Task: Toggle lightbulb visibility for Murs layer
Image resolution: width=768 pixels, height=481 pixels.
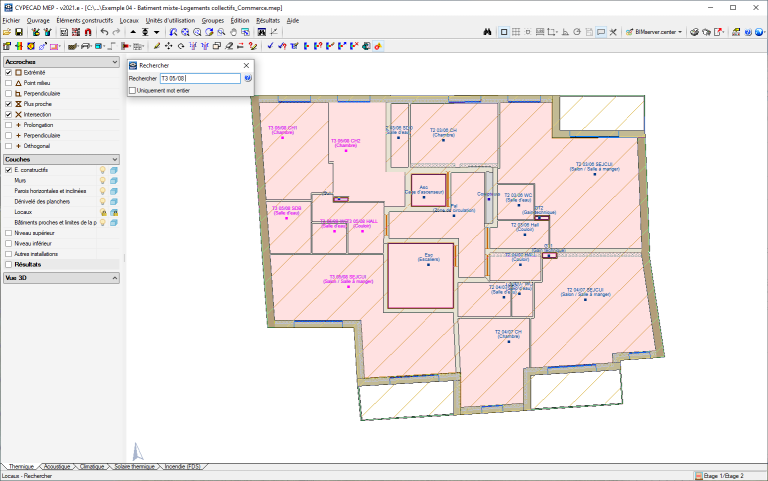Action: click(102, 181)
